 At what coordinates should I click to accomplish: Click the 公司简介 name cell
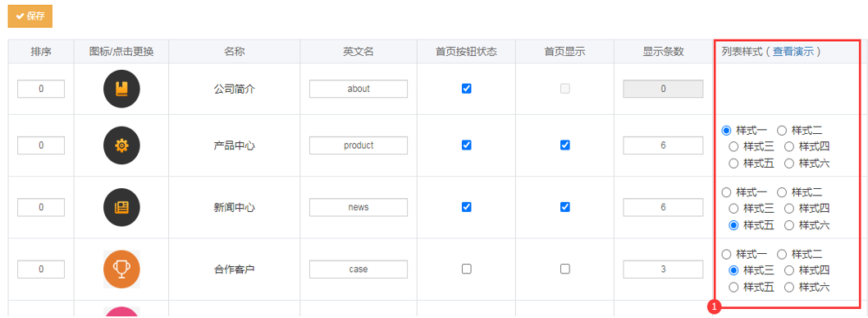[234, 89]
